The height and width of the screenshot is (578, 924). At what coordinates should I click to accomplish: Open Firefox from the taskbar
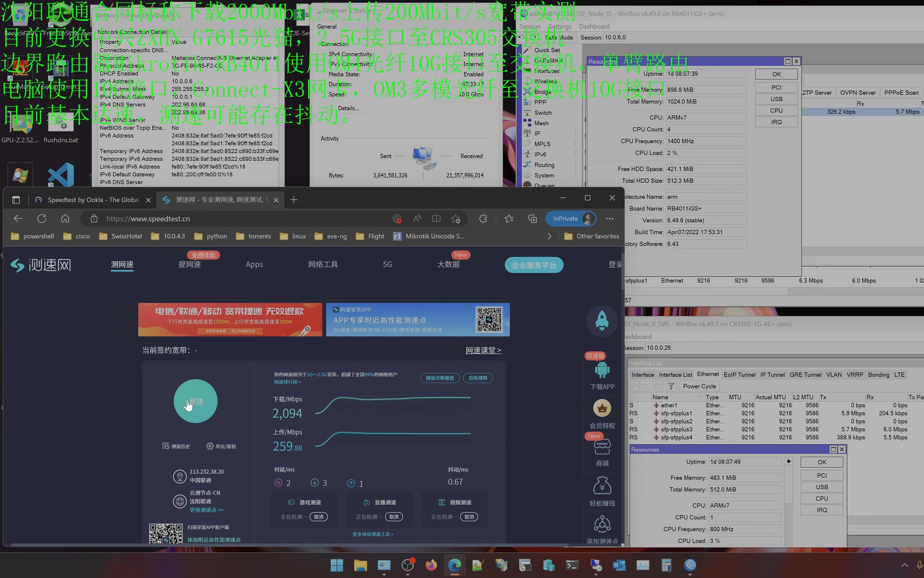[x=431, y=565]
